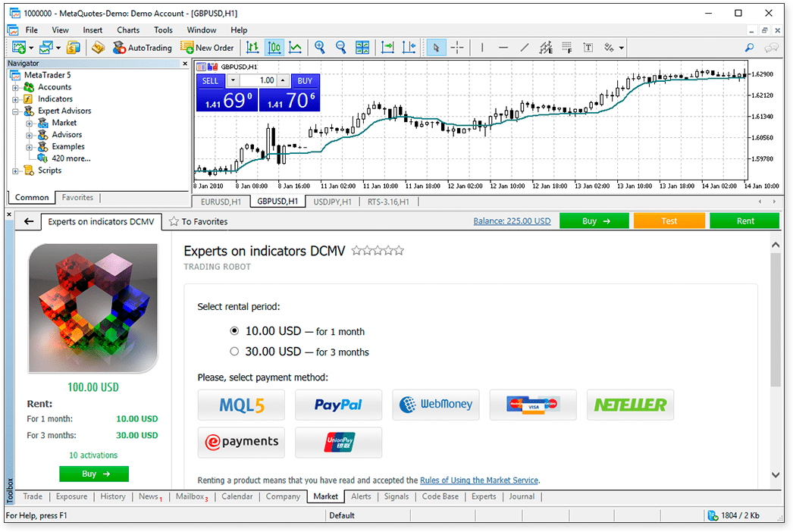Screen dimensions: 793x532
Task: Switch chart to candlesticks mode
Action: tap(274, 48)
